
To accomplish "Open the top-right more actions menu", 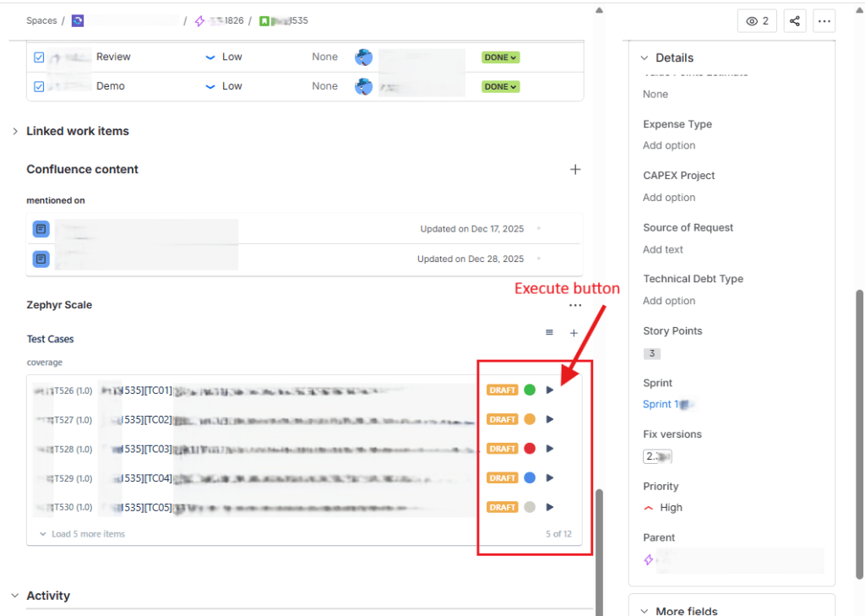I will pos(824,20).
